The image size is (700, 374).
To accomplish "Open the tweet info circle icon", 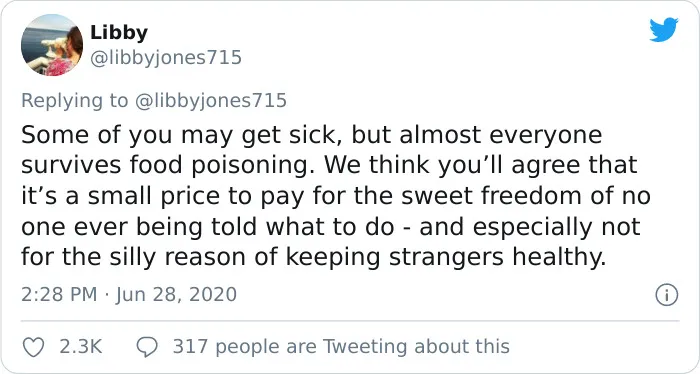I will pyautogui.click(x=667, y=295).
